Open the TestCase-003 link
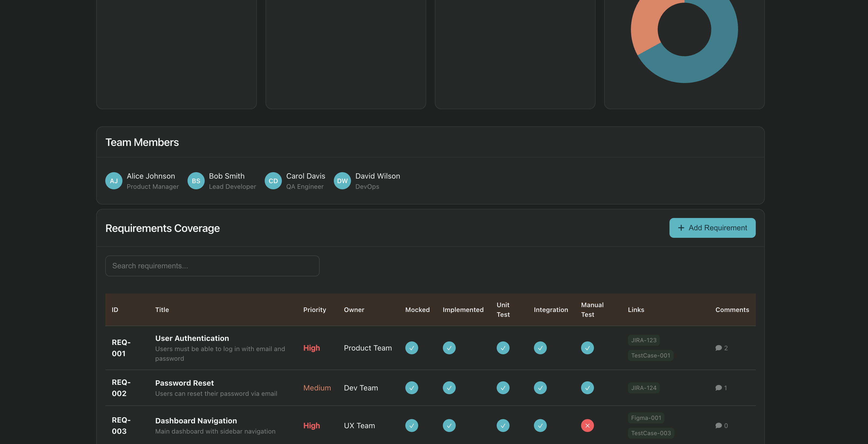This screenshot has height=444, width=868. point(651,433)
